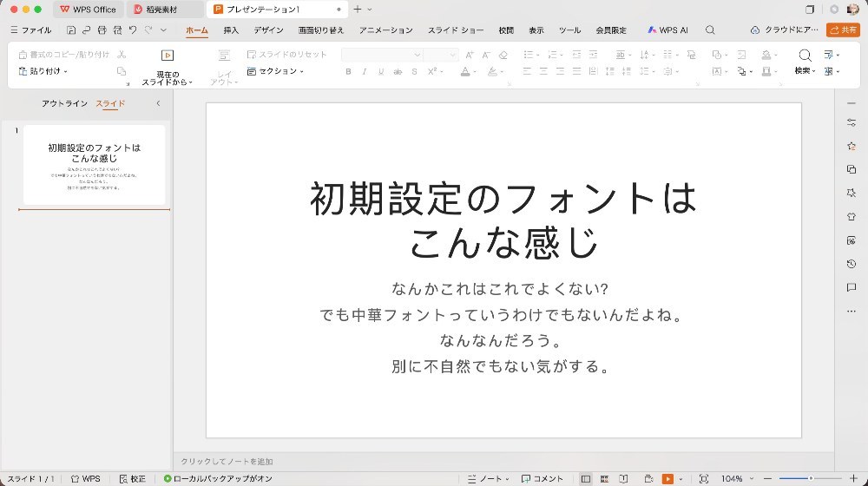Screen dimensions: 868x486
Task: Switch to Reading view
Action: [623, 479]
